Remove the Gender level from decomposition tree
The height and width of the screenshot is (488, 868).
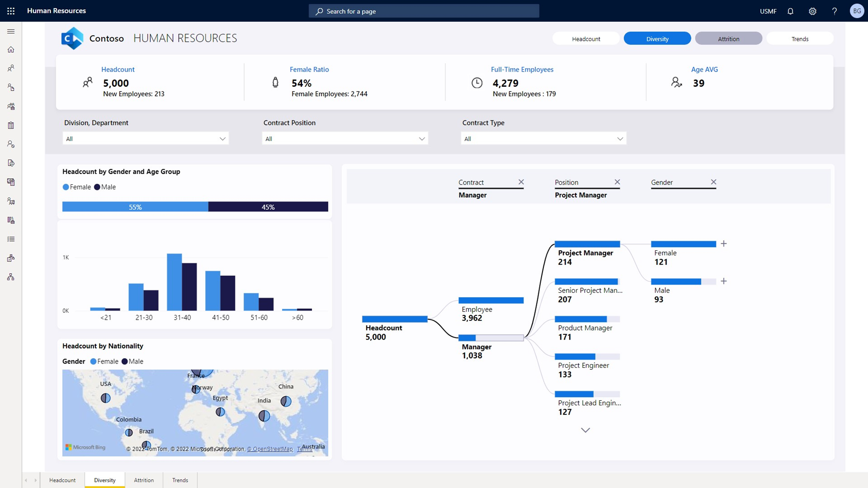coord(713,182)
